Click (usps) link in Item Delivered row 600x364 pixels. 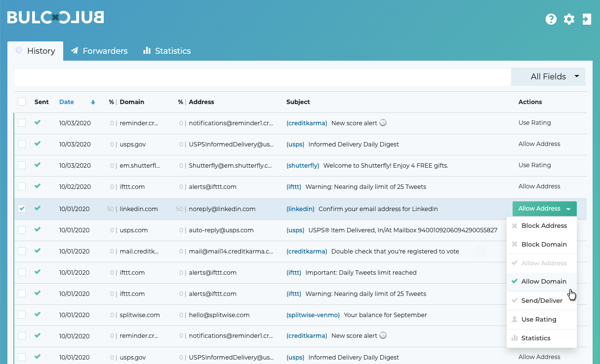(x=295, y=230)
